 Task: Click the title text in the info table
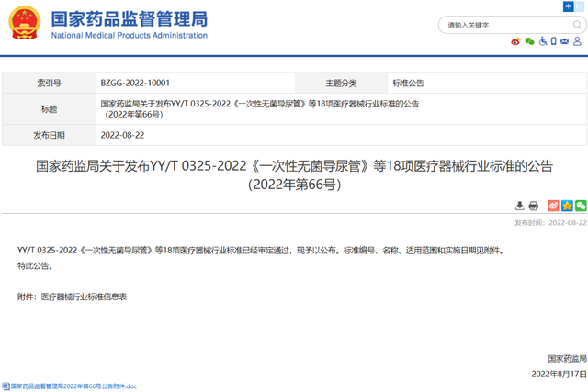tap(259, 109)
